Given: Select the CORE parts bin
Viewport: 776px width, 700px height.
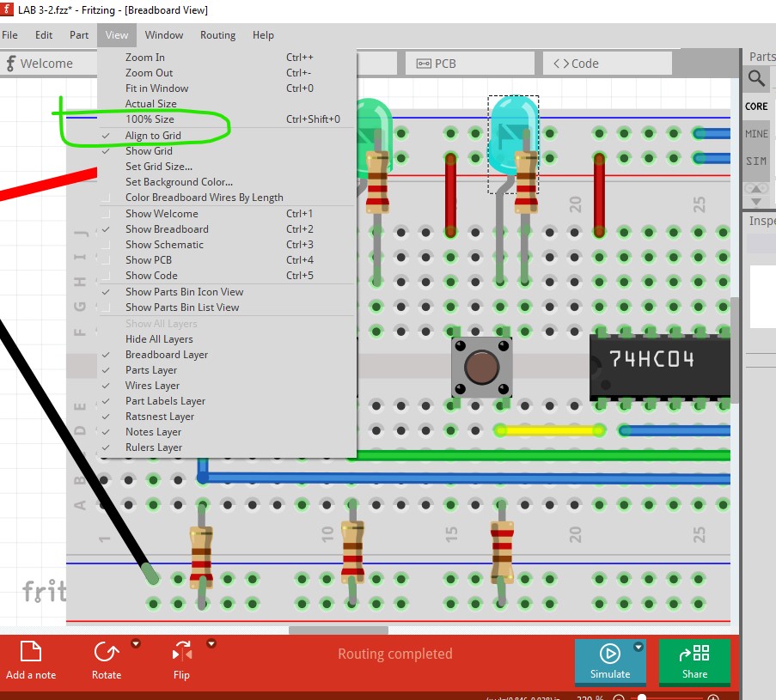Looking at the screenshot, I should coord(756,107).
